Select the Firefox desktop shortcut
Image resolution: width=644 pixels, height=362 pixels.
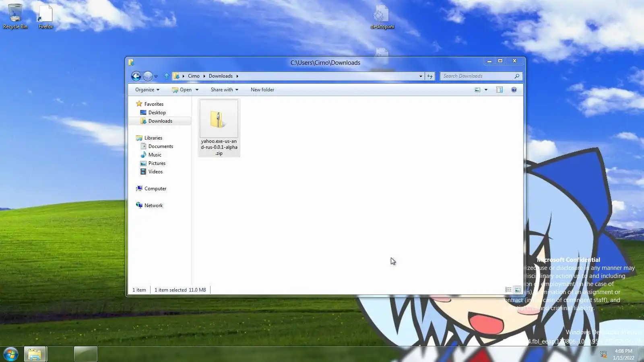[45, 16]
